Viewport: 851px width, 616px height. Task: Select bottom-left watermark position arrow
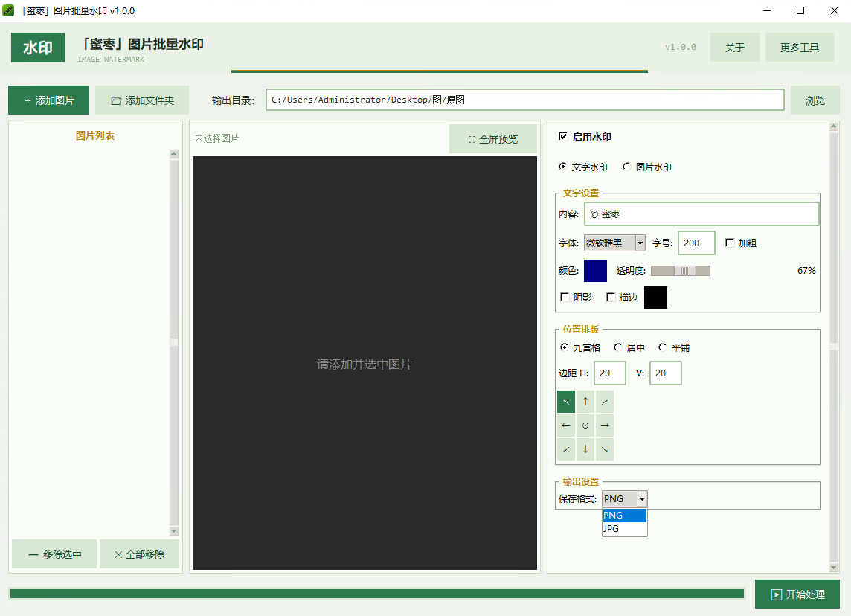566,449
